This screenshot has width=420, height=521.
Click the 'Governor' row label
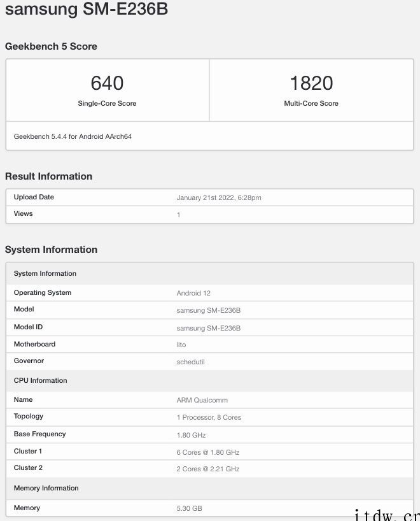click(29, 361)
